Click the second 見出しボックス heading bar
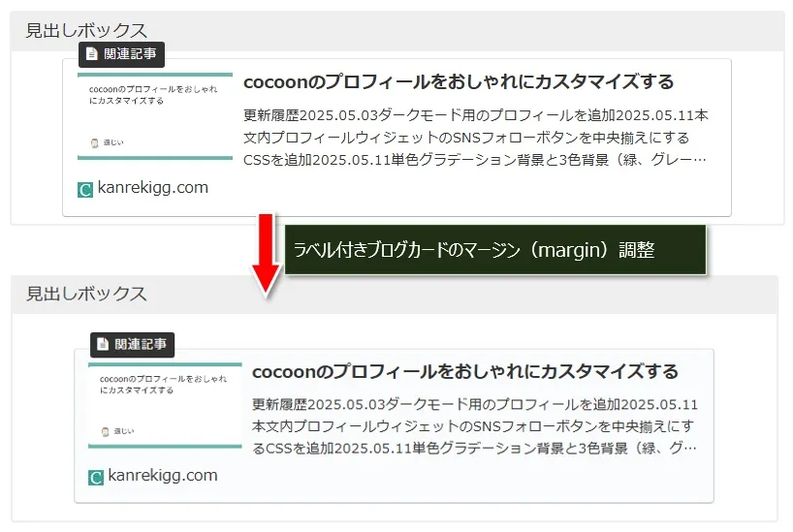The height and width of the screenshot is (532, 793). (x=396, y=294)
